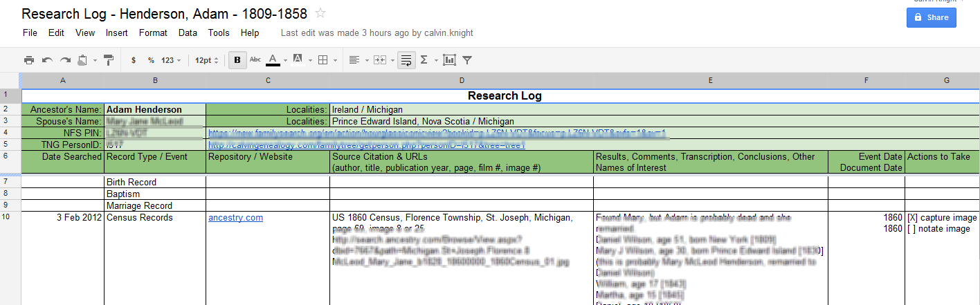This screenshot has width=980, height=305.
Task: Click the Print icon in toolbar
Action: [29, 60]
